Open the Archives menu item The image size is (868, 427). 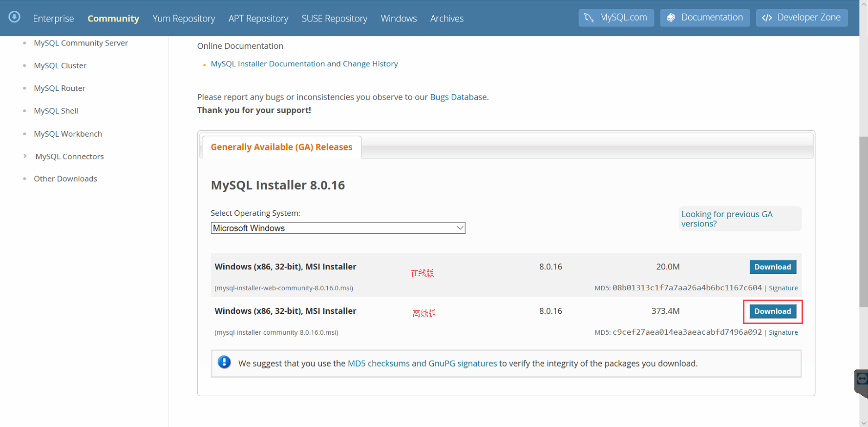447,18
